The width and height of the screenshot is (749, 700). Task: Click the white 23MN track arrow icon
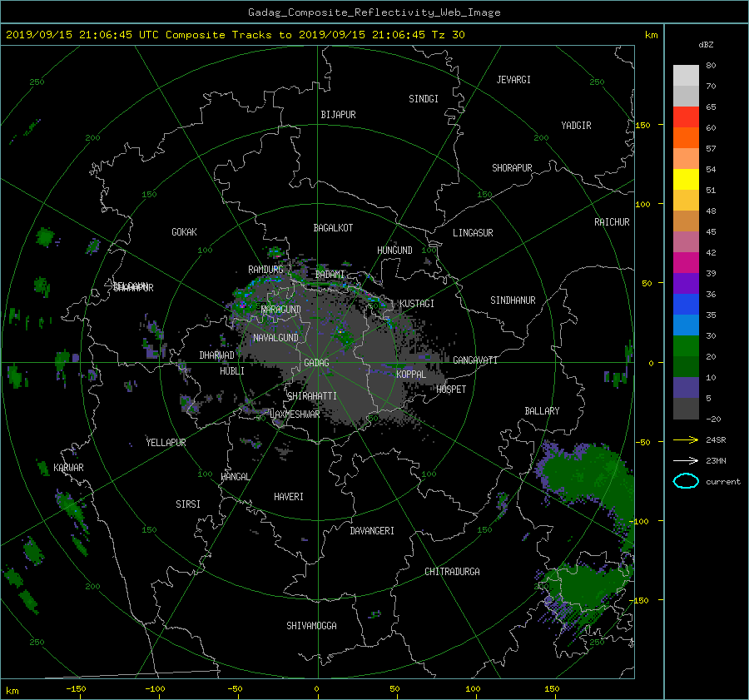pyautogui.click(x=686, y=460)
